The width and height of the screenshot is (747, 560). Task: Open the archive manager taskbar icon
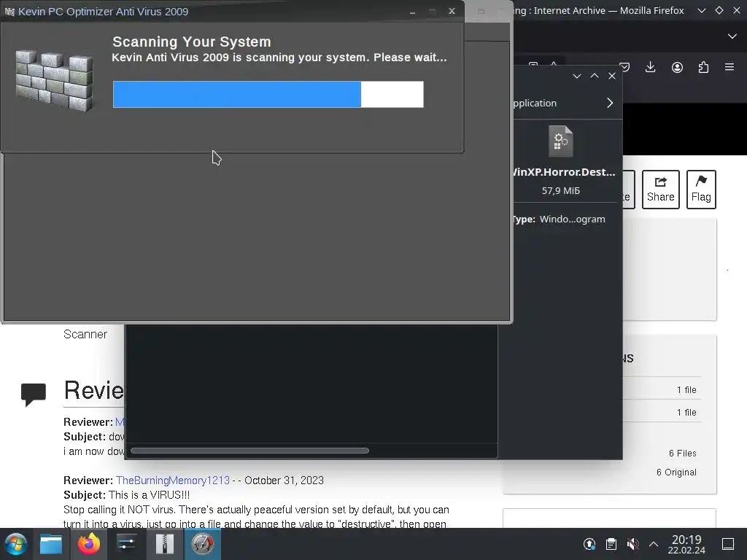tap(165, 544)
